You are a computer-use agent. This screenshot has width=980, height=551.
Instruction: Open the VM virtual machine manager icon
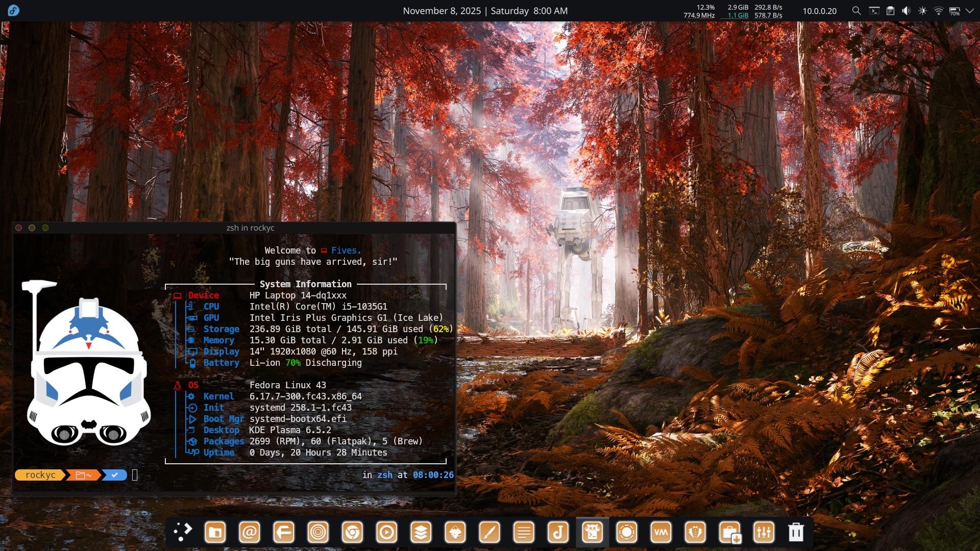pyautogui.click(x=661, y=533)
